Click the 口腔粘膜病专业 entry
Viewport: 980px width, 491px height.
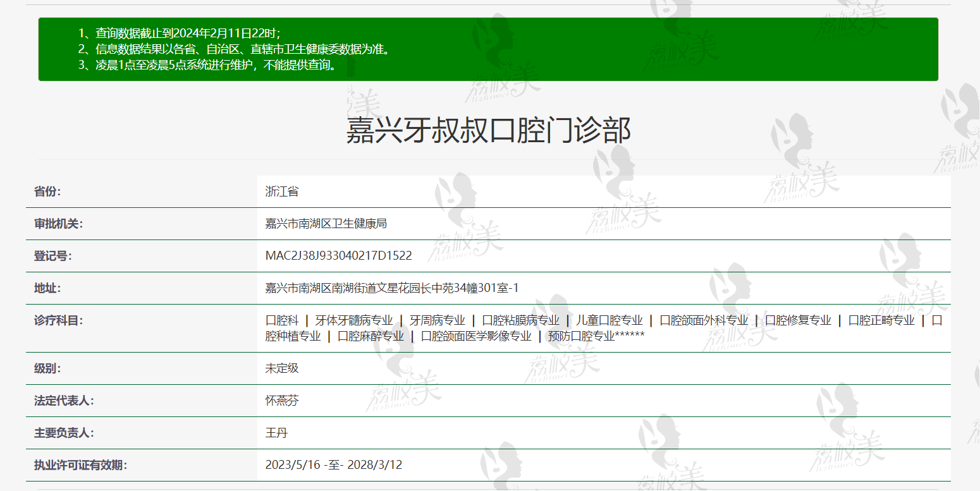(521, 320)
